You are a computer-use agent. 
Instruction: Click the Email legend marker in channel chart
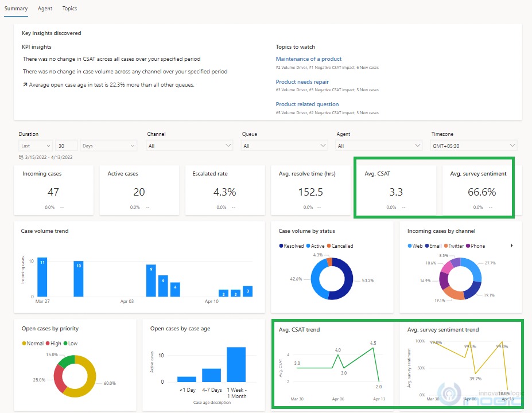click(427, 245)
